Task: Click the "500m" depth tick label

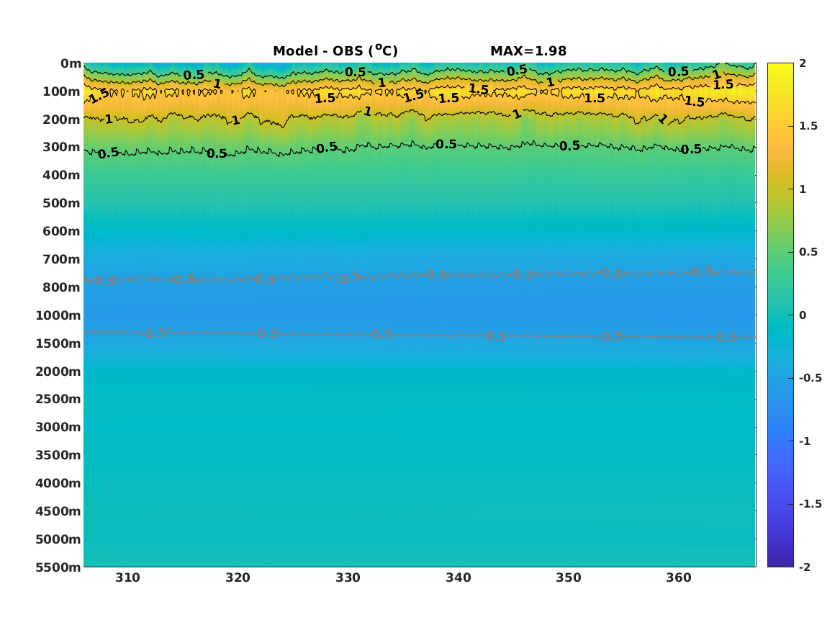Action: (62, 204)
